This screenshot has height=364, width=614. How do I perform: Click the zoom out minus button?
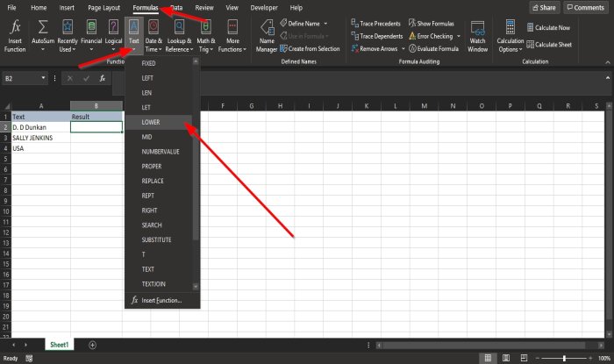[x=538, y=358]
